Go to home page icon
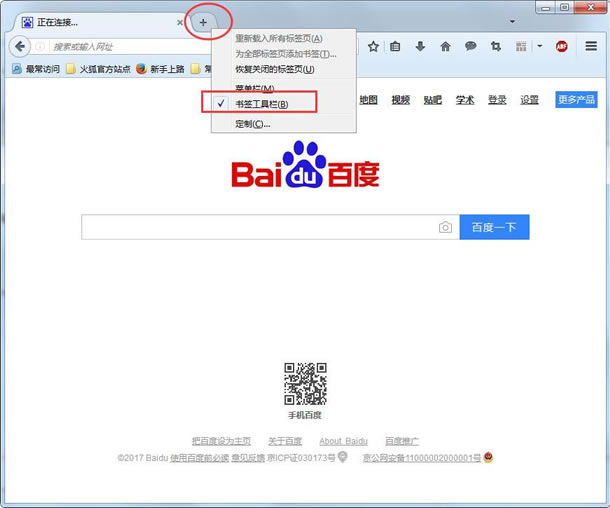 coord(445,47)
